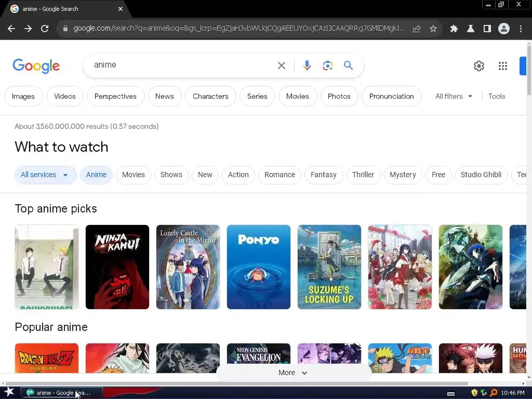Screen dimensions: 532x399
Task: Click the Google logo
Action: point(36,66)
